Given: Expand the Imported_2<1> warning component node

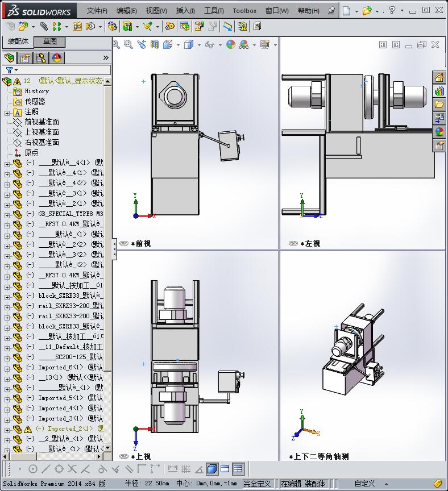Looking at the screenshot, I should (x=7, y=430).
